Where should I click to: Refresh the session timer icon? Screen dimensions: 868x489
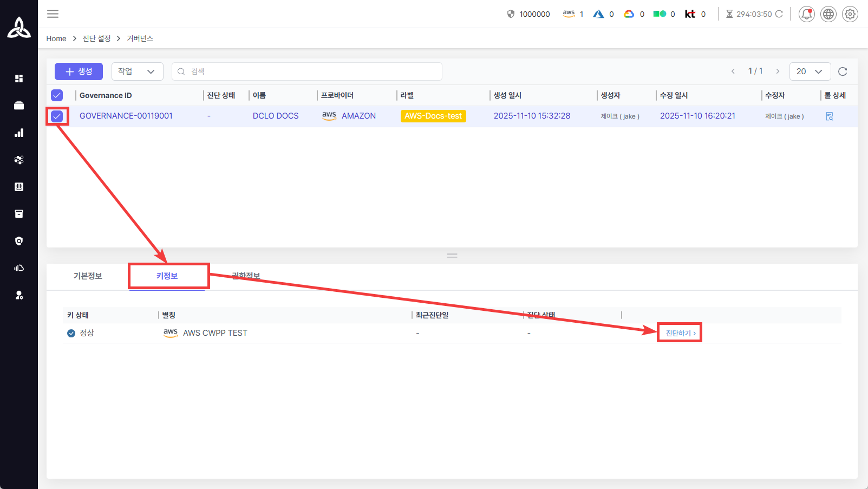779,14
